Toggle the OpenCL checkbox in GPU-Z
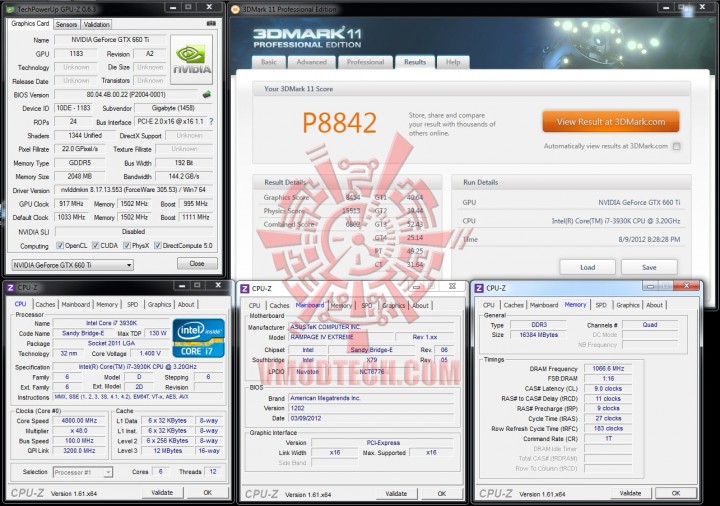 point(60,246)
